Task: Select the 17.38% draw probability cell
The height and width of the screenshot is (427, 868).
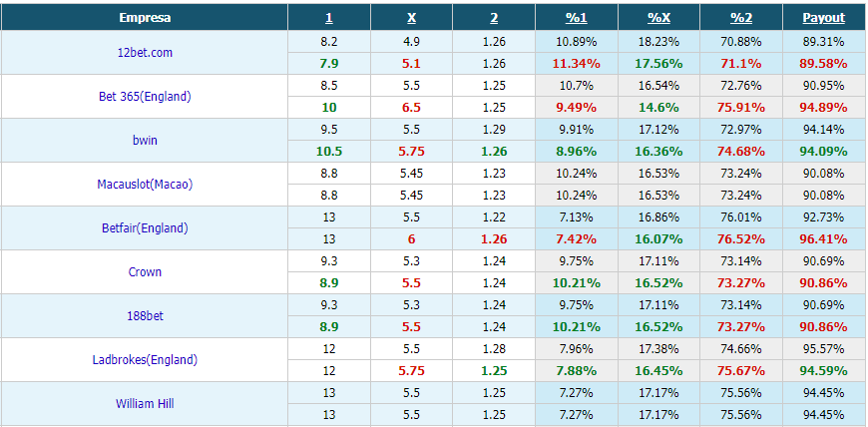Action: (x=658, y=349)
